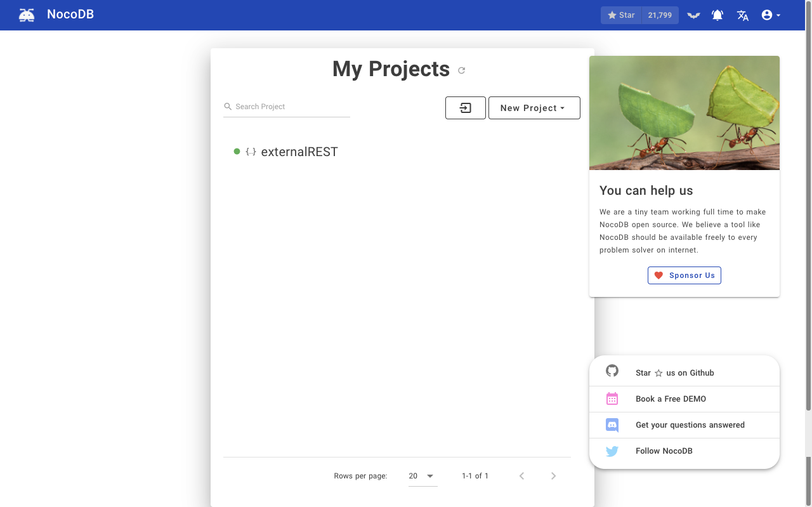Click the Sponsor Us button
The width and height of the screenshot is (812, 507).
pyautogui.click(x=684, y=275)
